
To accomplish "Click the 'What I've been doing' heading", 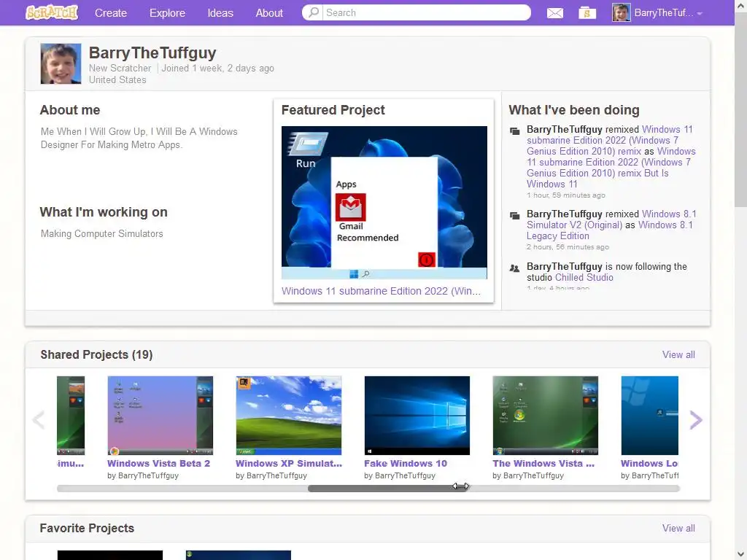I will click(574, 110).
